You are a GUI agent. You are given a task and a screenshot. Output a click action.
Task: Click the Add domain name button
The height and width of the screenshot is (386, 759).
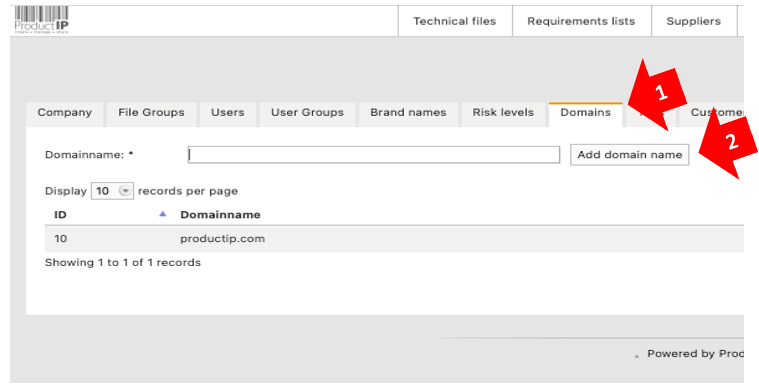click(x=630, y=154)
